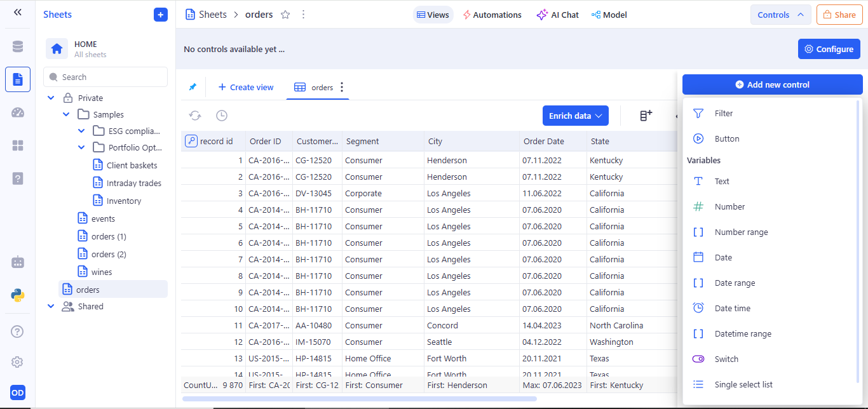The image size is (868, 409).
Task: Open the apps grid icon in left rail
Action: pyautogui.click(x=18, y=145)
